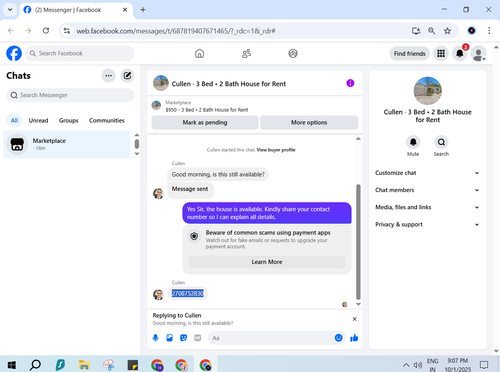Attach a photo with image icon
Image resolution: width=500 pixels, height=372 pixels.
pyautogui.click(x=170, y=338)
